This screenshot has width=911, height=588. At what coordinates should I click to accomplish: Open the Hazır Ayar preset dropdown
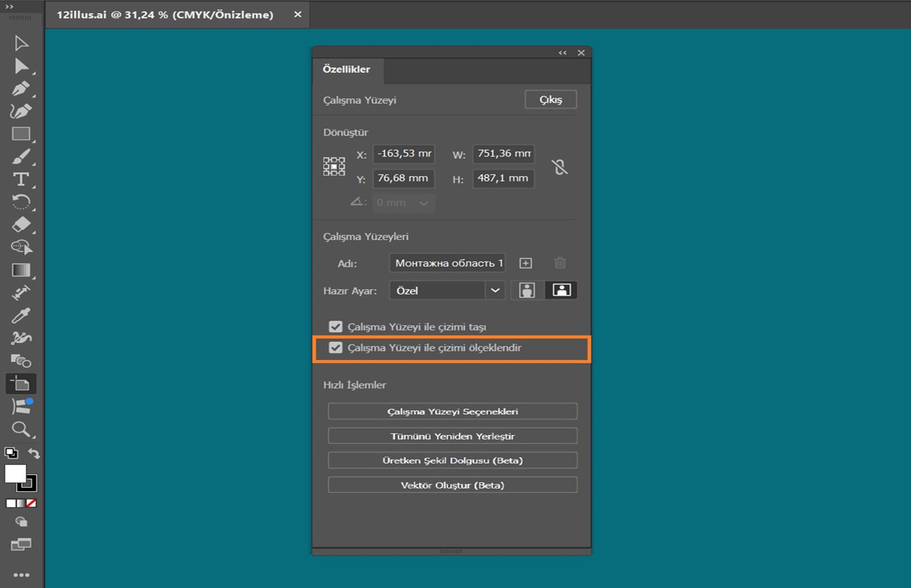point(495,290)
